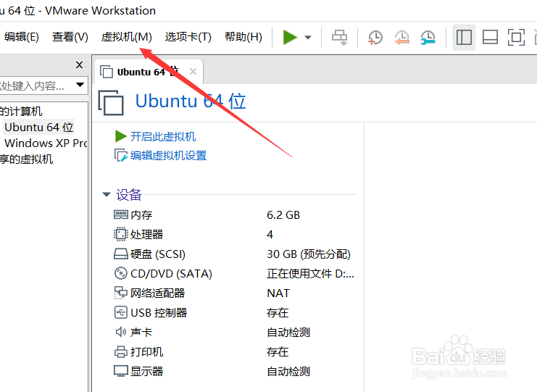Screen dimensions: 537x392
Task: Collapse the 设备 section
Action: 107,194
